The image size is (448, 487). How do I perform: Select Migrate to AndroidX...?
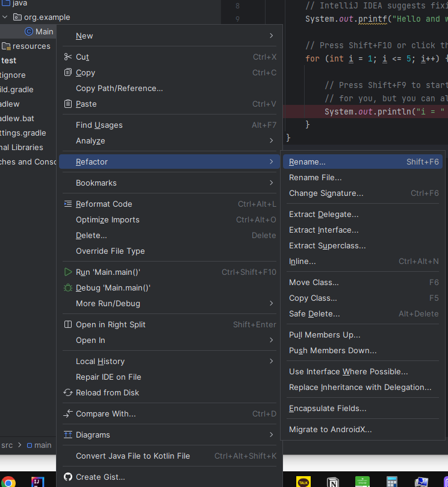362,429
